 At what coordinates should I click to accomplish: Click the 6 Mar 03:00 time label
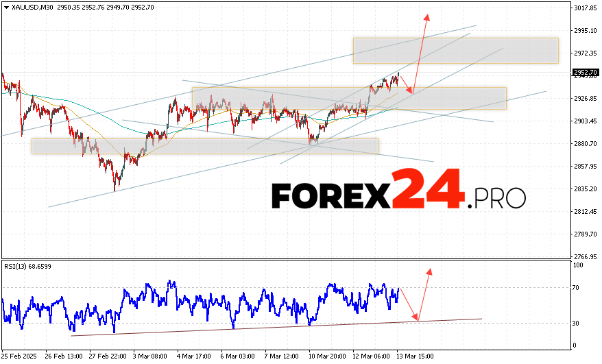239,357
